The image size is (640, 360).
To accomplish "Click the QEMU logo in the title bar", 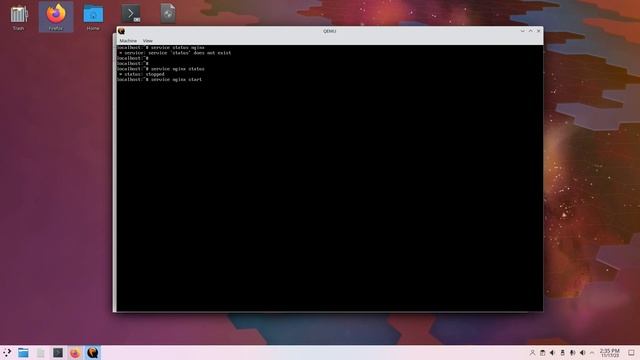I will pos(121,31).
